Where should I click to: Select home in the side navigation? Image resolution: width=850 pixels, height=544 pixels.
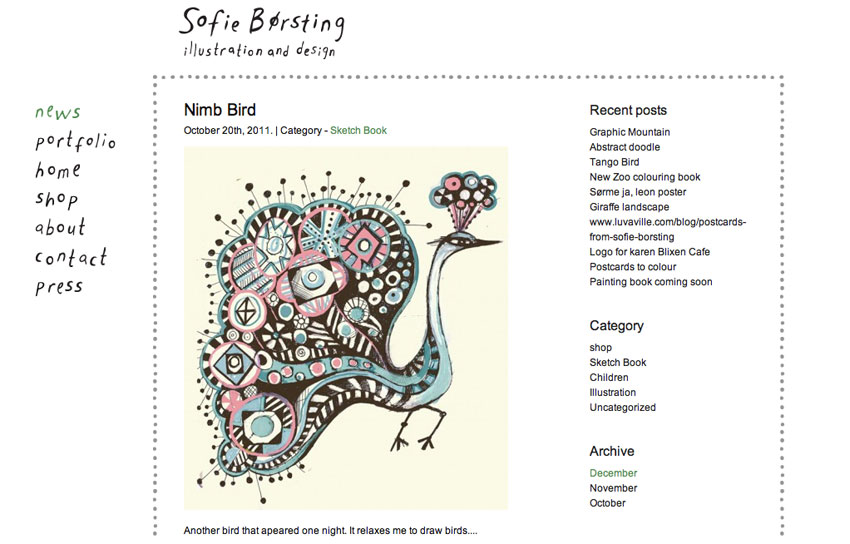coord(58,170)
